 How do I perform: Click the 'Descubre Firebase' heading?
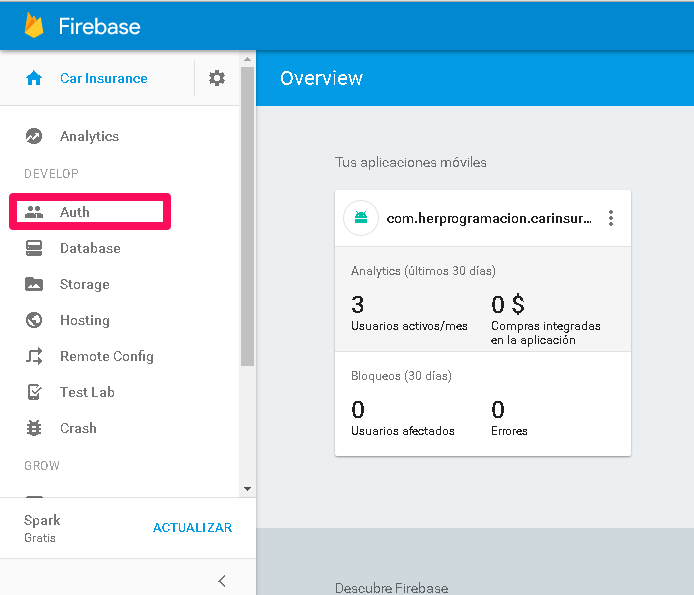pyautogui.click(x=392, y=587)
